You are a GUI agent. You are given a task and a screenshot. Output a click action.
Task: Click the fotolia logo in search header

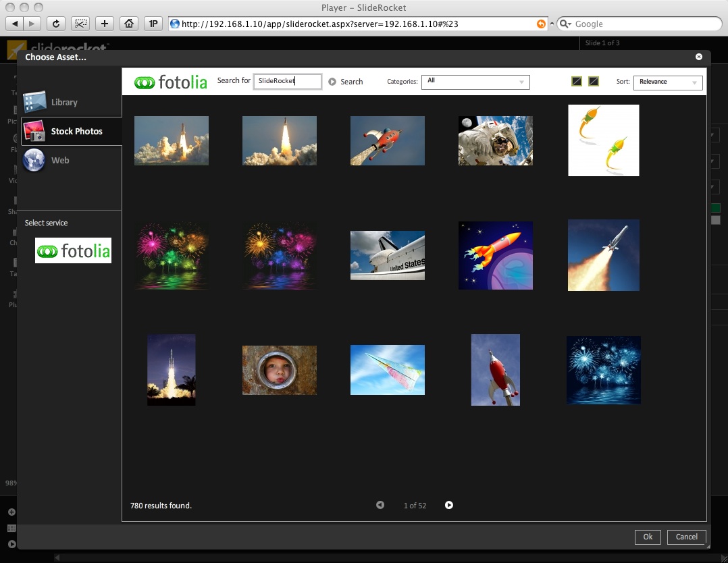point(170,82)
